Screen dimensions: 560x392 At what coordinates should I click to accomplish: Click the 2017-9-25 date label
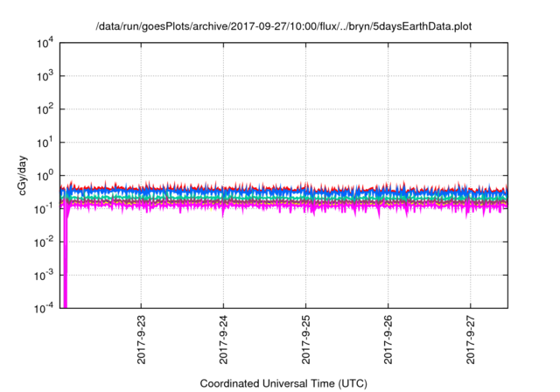tap(306, 339)
